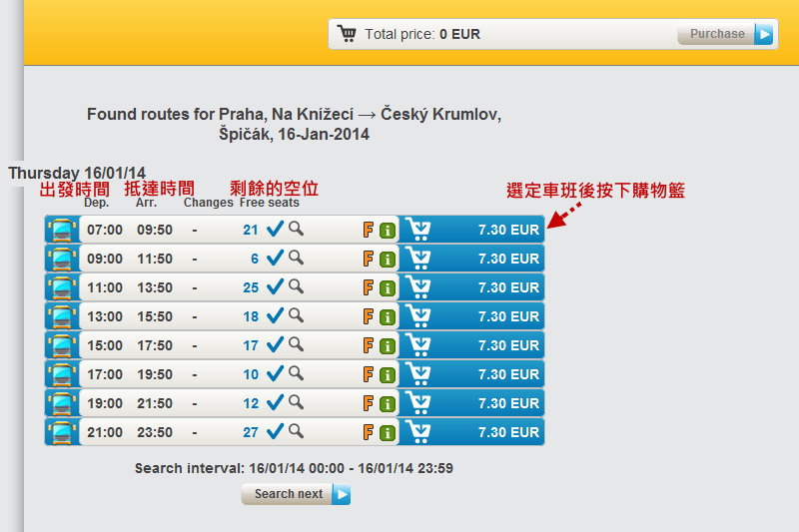Click orange F icon on 09:00 row
The width and height of the screenshot is (799, 532).
pyautogui.click(x=368, y=259)
